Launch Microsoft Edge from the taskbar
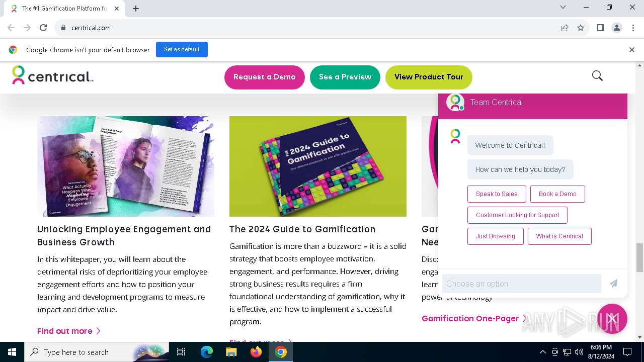This screenshot has height=362, width=644. tap(207, 352)
